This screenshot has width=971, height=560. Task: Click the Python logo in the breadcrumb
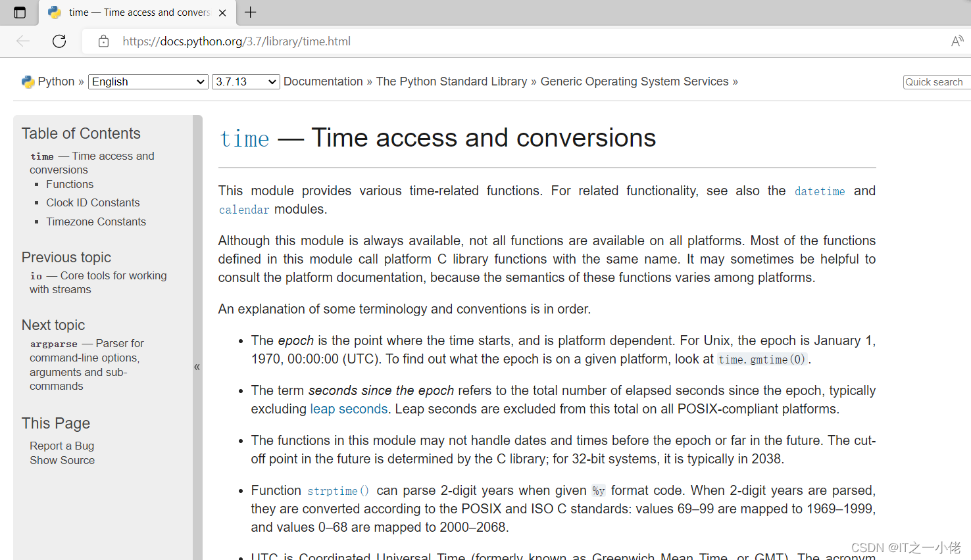click(28, 82)
